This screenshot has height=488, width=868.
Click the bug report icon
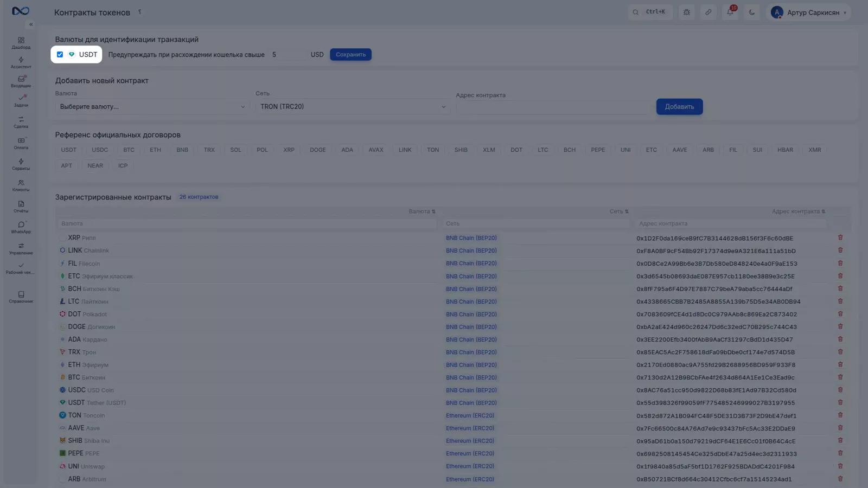[x=687, y=12]
